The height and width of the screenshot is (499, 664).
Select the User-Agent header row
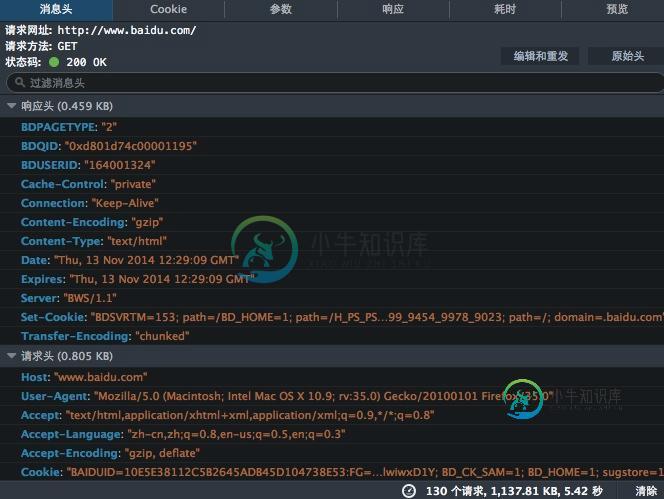click(x=332, y=396)
